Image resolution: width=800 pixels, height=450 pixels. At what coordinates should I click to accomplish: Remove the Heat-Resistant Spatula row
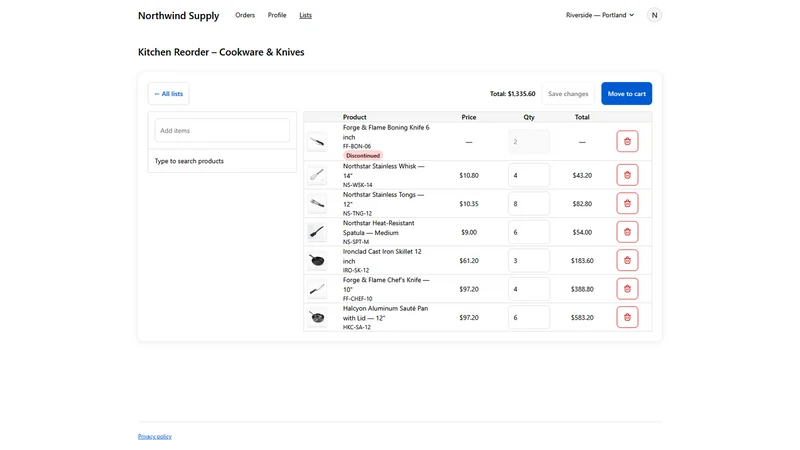[627, 232]
